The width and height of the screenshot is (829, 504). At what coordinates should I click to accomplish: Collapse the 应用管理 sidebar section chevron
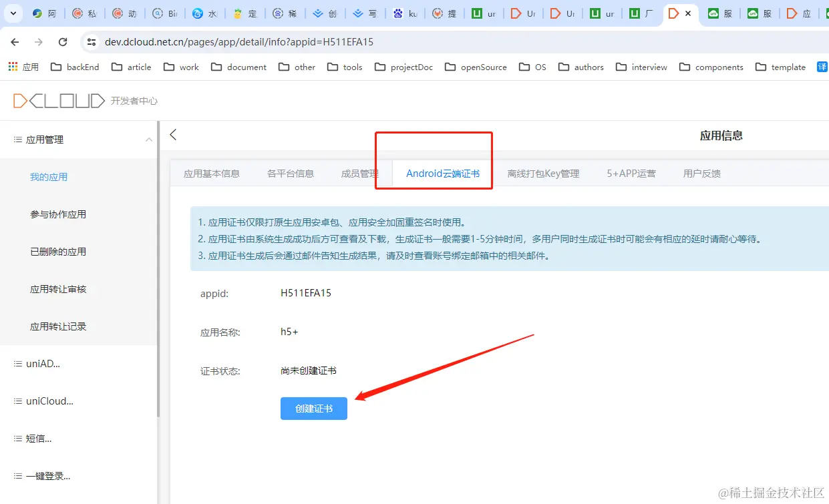149,140
